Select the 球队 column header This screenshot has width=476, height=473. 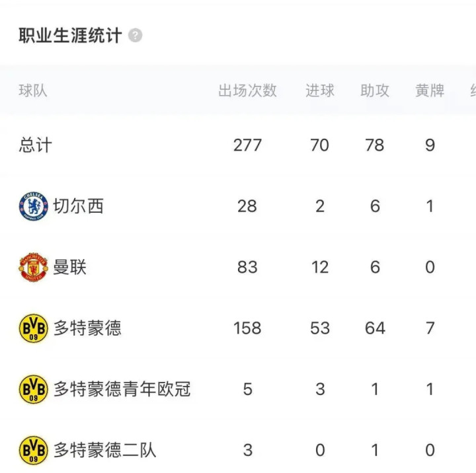(33, 91)
